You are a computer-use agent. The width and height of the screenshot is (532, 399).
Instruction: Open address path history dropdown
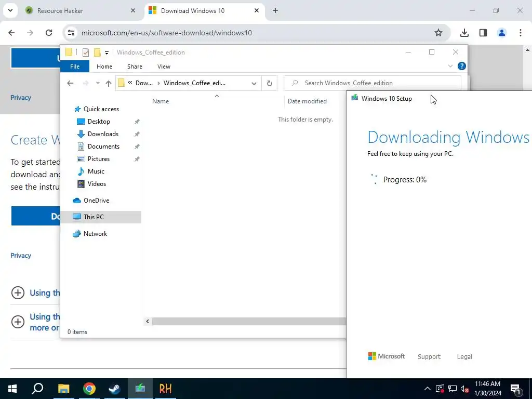click(x=254, y=83)
